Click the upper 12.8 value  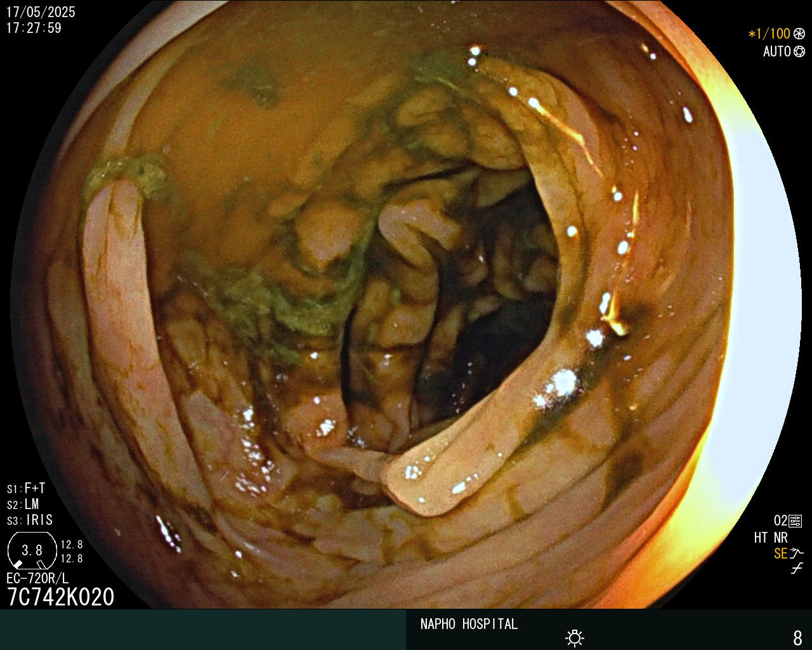(x=72, y=545)
